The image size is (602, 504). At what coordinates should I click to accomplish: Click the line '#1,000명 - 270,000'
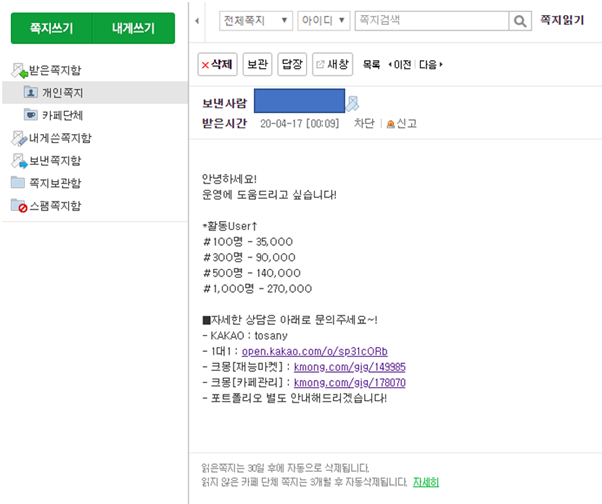tap(257, 289)
